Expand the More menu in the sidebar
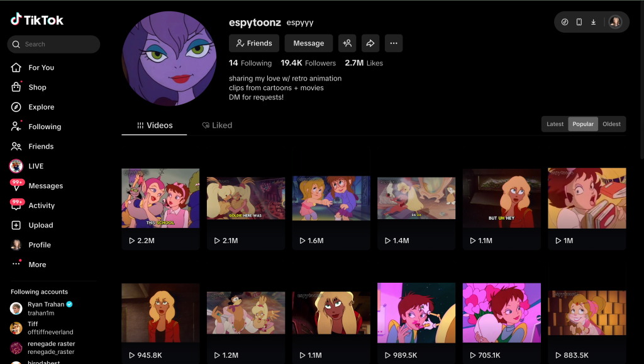This screenshot has height=364, width=644. pyautogui.click(x=37, y=264)
